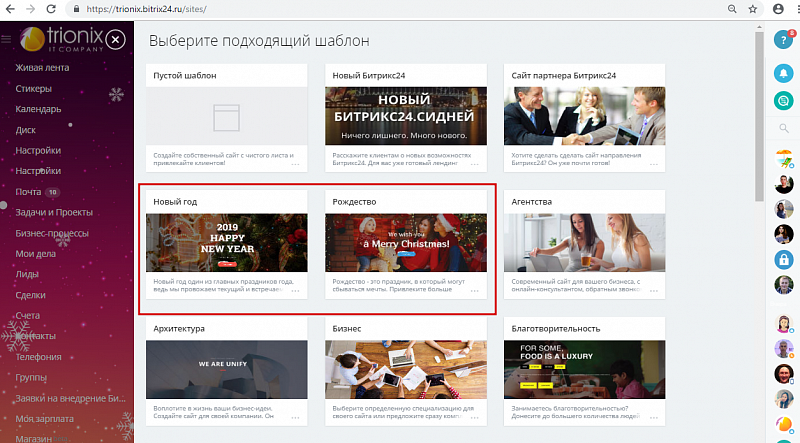The width and height of the screenshot is (800, 443).
Task: Open Календарь in the sidebar
Action: click(x=38, y=109)
